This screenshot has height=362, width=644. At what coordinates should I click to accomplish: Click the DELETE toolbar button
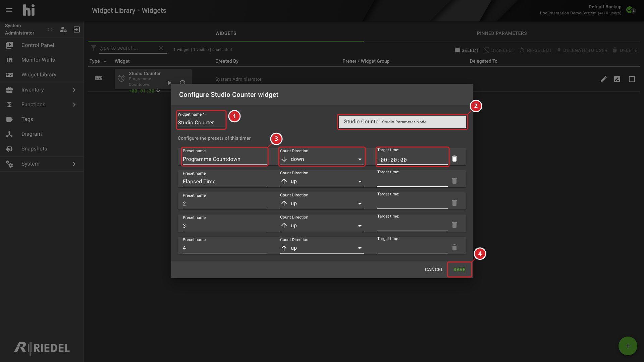tap(625, 50)
